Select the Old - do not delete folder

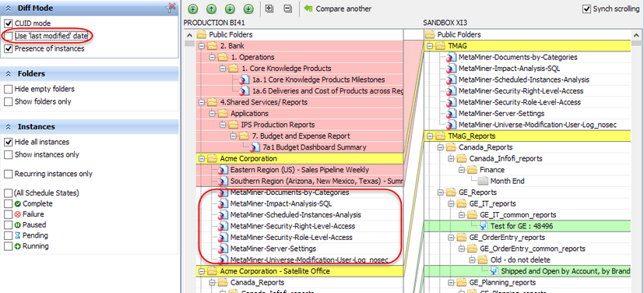[x=520, y=259]
